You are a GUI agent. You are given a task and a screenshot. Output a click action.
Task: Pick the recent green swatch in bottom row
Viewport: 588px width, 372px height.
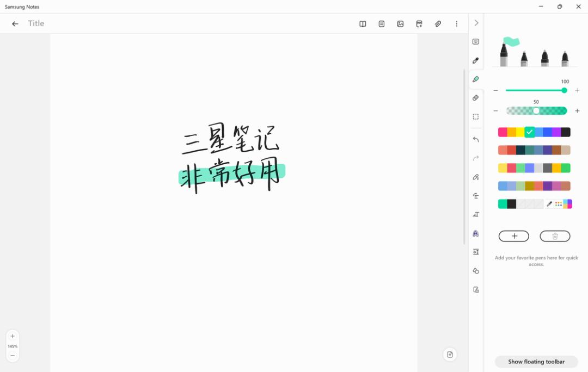coord(503,204)
